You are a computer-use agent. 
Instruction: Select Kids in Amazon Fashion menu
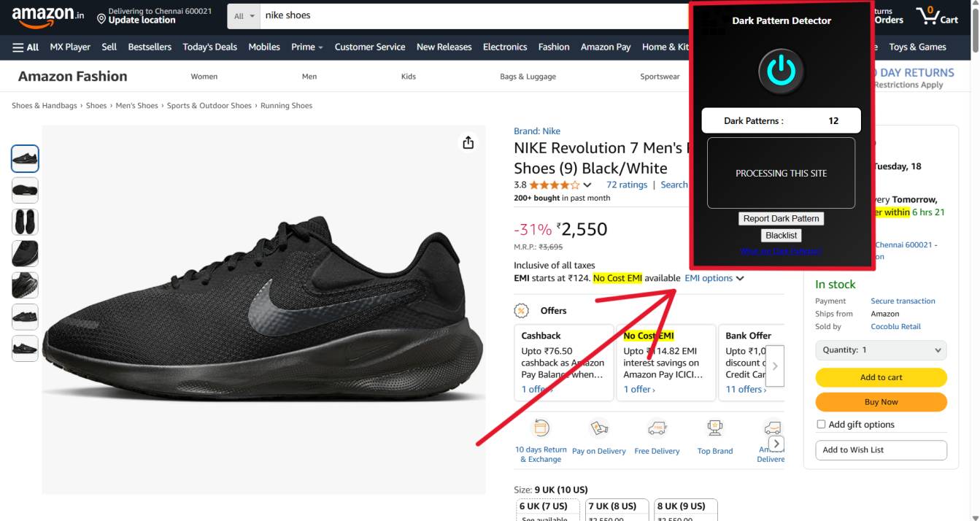pos(409,76)
